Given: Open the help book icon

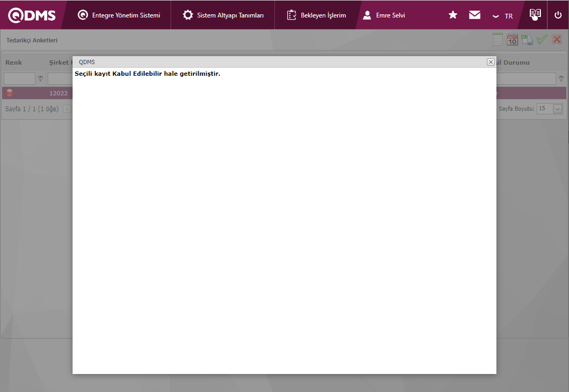Looking at the screenshot, I should pos(535,14).
